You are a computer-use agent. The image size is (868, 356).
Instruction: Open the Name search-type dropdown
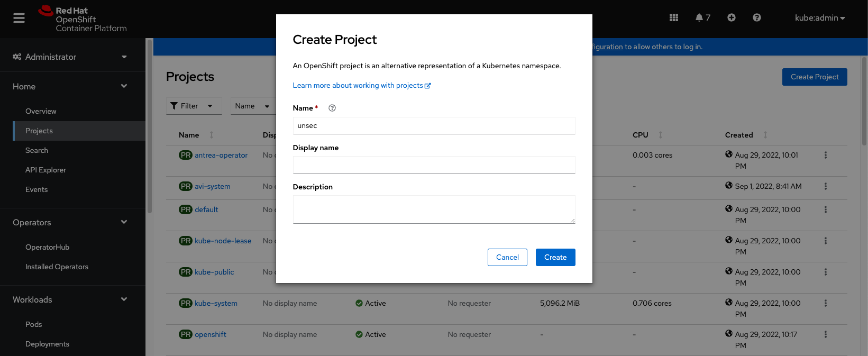(x=252, y=106)
